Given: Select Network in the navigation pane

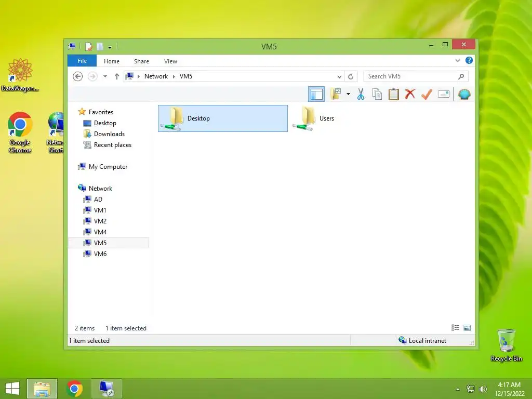Looking at the screenshot, I should (100, 188).
